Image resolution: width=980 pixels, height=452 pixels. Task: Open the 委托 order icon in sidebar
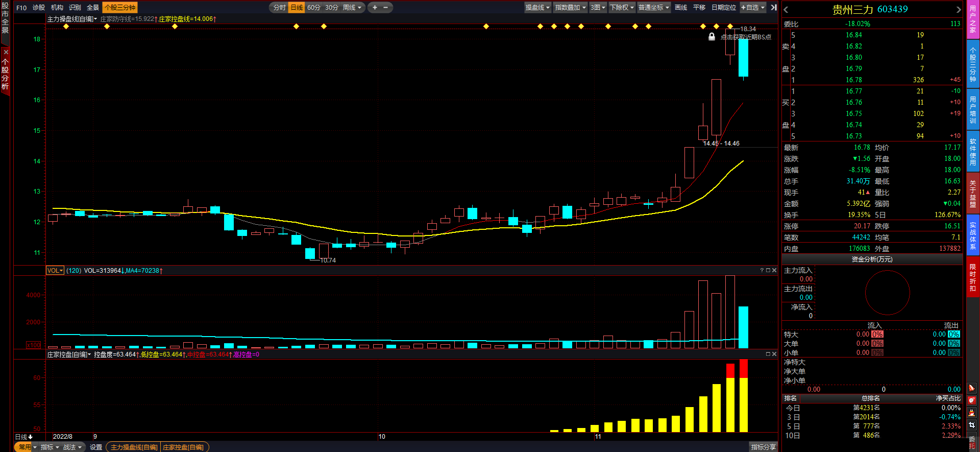(x=972, y=442)
